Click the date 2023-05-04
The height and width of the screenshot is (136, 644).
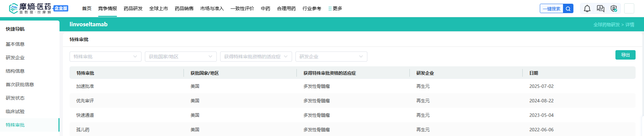[541, 115]
